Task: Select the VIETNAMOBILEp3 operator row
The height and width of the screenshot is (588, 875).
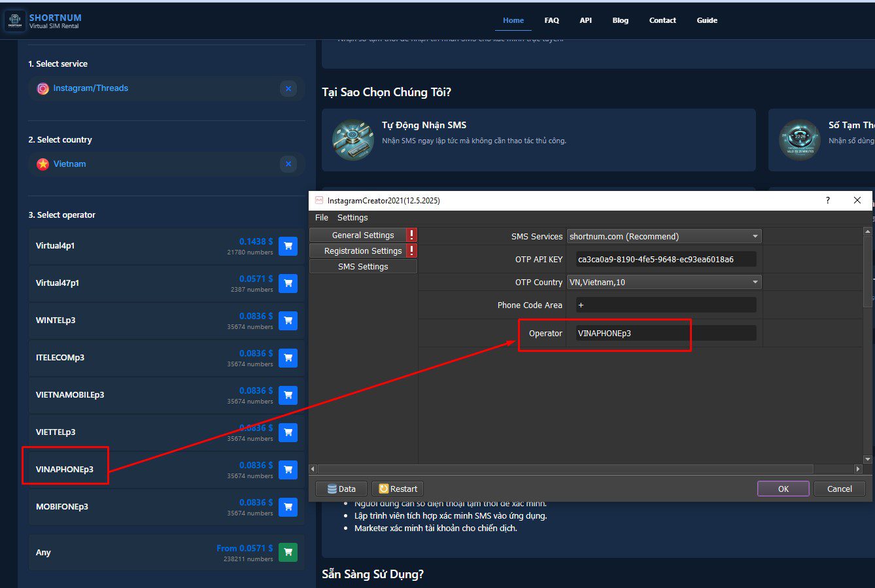Action: click(x=166, y=395)
